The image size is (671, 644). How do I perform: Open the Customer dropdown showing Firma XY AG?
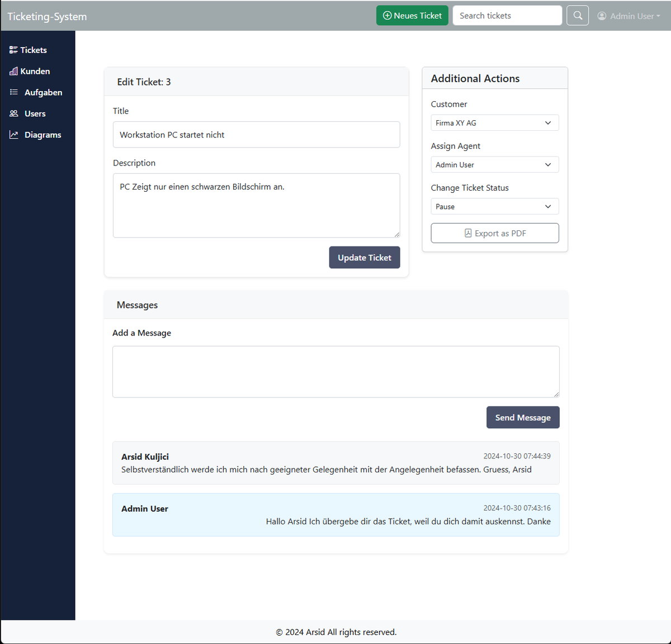pyautogui.click(x=494, y=123)
